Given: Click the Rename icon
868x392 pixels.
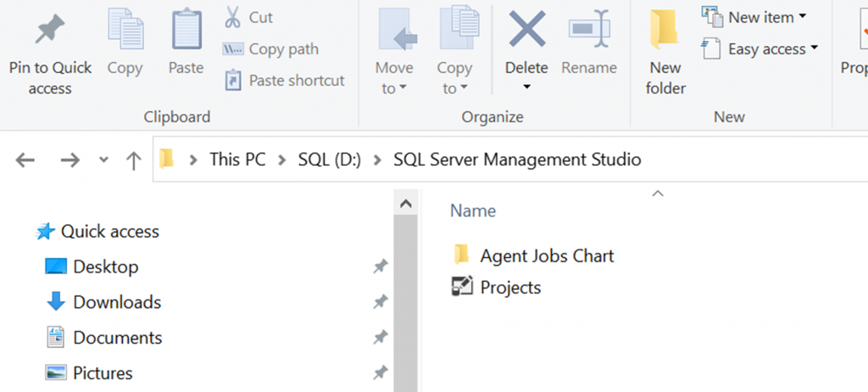Looking at the screenshot, I should point(589,32).
